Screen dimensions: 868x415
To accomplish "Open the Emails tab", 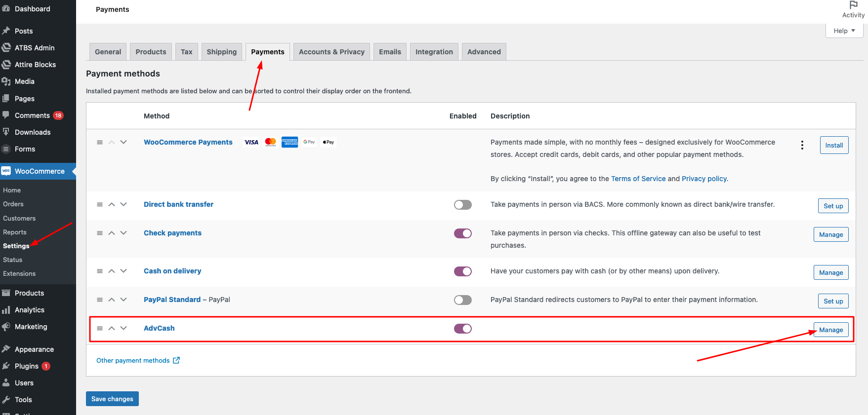I will (x=390, y=52).
